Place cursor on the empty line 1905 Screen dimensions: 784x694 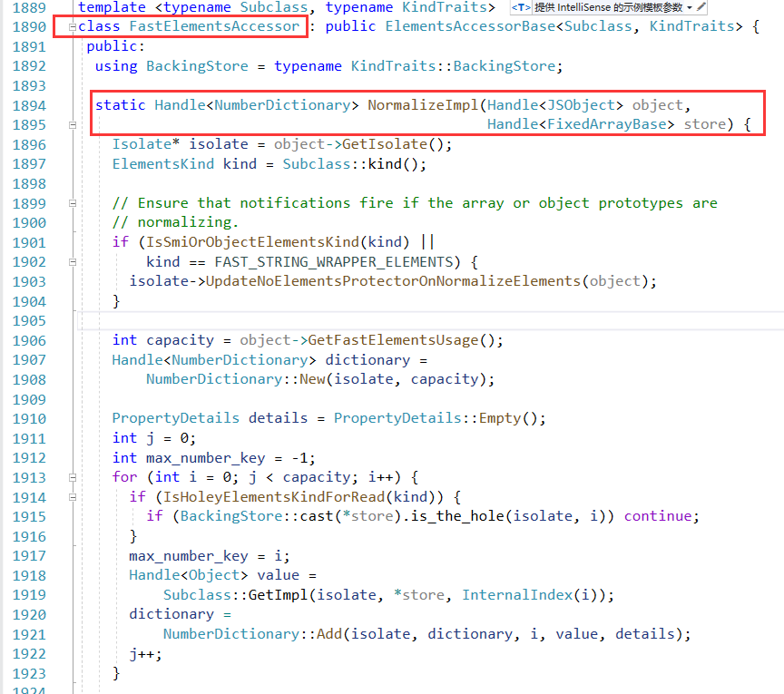(x=430, y=321)
